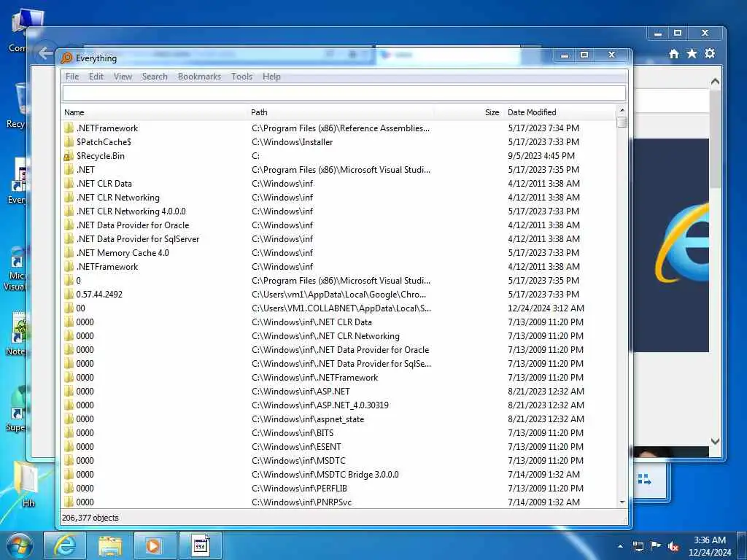Click the fourth taskbar application icon
747x560 pixels.
(200, 545)
